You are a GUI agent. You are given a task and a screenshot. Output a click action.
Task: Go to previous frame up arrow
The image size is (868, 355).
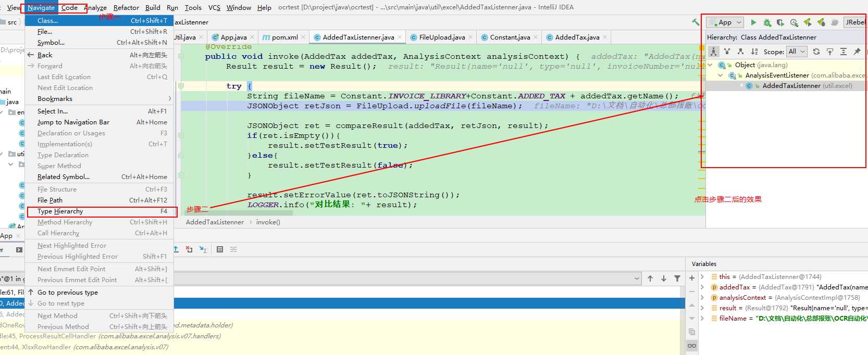(x=650, y=278)
